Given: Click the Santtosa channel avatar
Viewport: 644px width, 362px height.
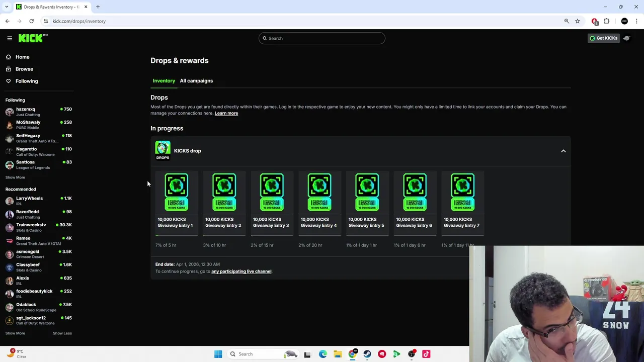Looking at the screenshot, I should [x=10, y=164].
